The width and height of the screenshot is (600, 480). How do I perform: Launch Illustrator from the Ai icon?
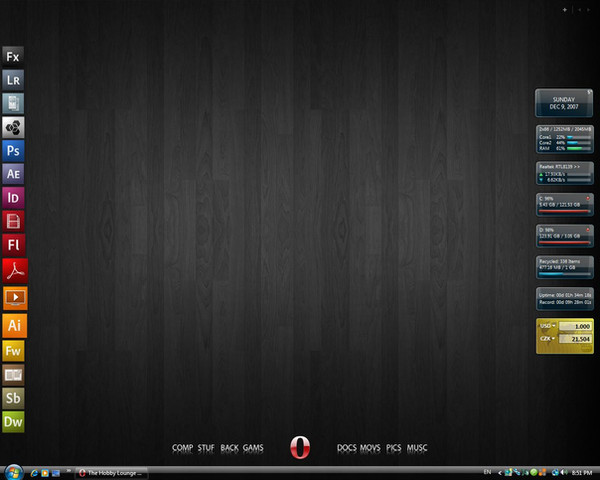(x=15, y=326)
